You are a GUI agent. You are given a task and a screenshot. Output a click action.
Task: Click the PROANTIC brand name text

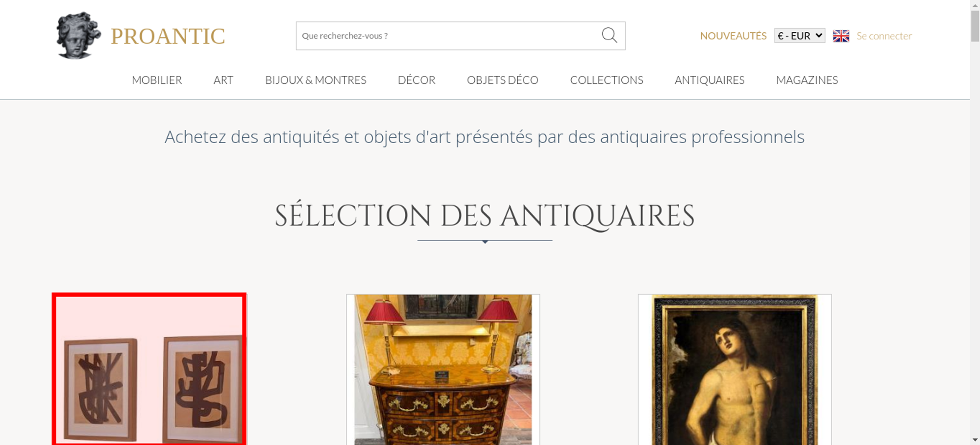(168, 36)
